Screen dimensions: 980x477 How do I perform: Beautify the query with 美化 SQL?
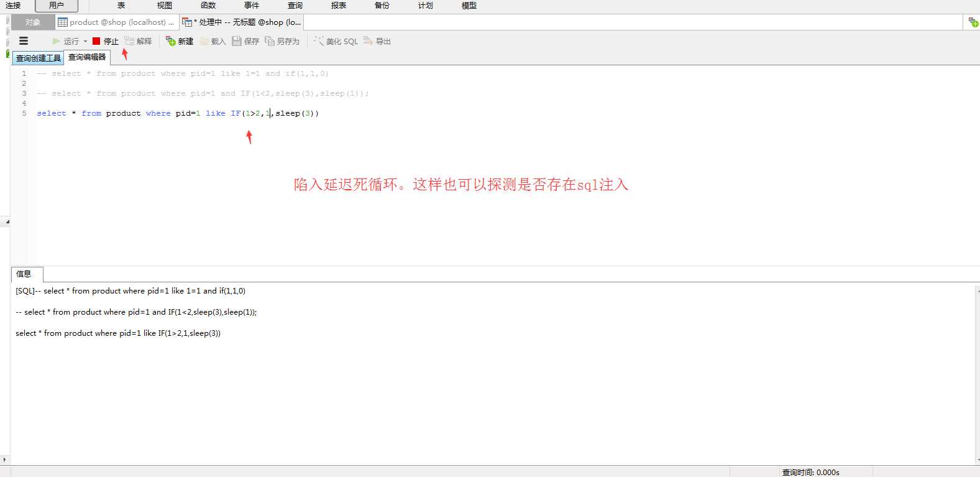click(336, 41)
